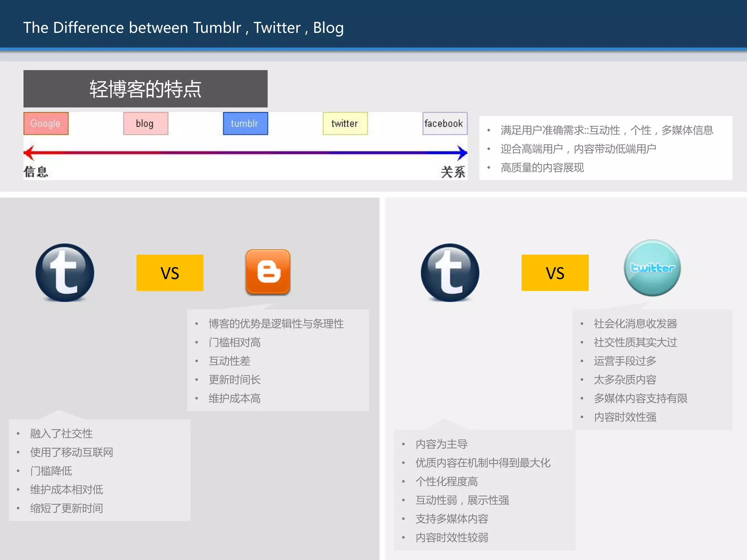Click the Tumblr logo beside the Twitter comparison
Image resolution: width=747 pixels, height=560 pixels.
450,272
